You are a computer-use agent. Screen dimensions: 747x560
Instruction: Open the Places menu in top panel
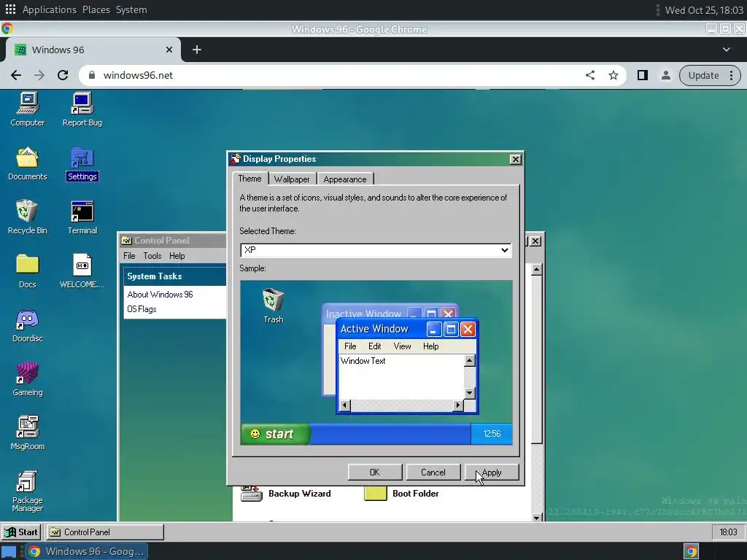pyautogui.click(x=96, y=9)
